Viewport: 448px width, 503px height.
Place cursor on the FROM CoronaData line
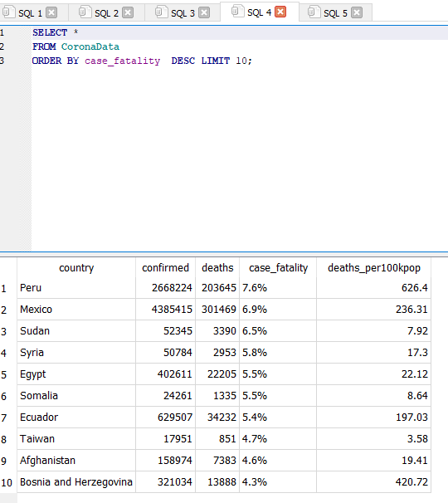pyautogui.click(x=239, y=46)
